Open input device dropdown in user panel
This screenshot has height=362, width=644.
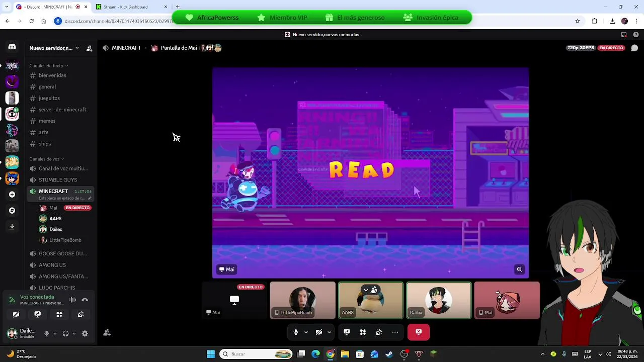[55, 333]
